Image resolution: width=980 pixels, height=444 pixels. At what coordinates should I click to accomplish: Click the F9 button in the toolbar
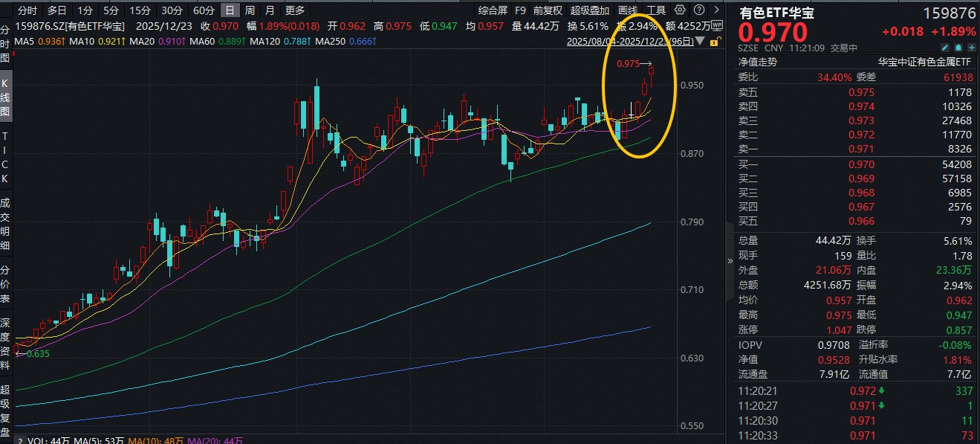[520, 10]
